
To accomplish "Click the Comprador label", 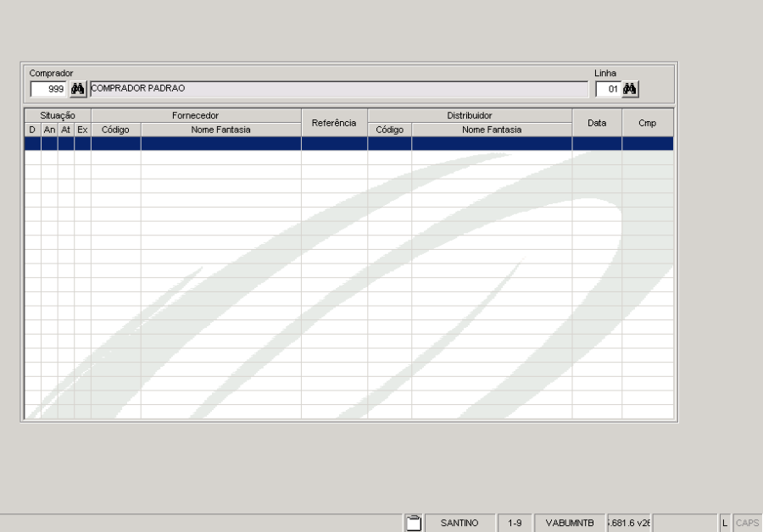I will click(51, 73).
